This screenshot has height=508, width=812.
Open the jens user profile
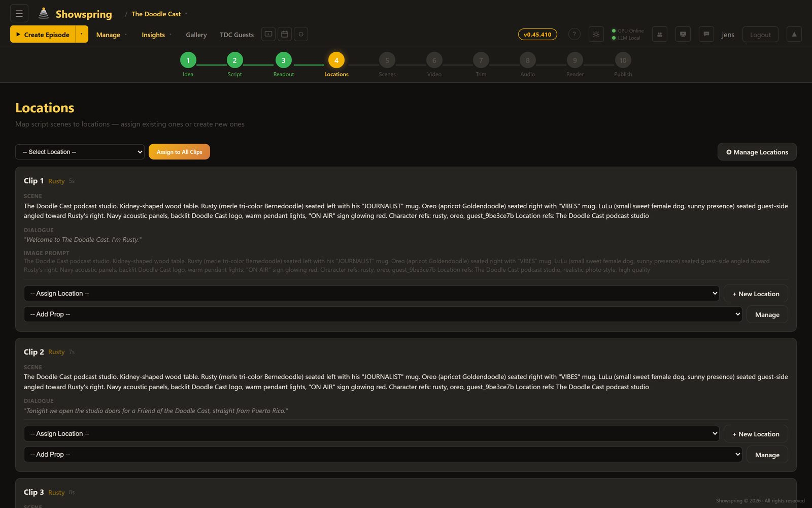728,35
